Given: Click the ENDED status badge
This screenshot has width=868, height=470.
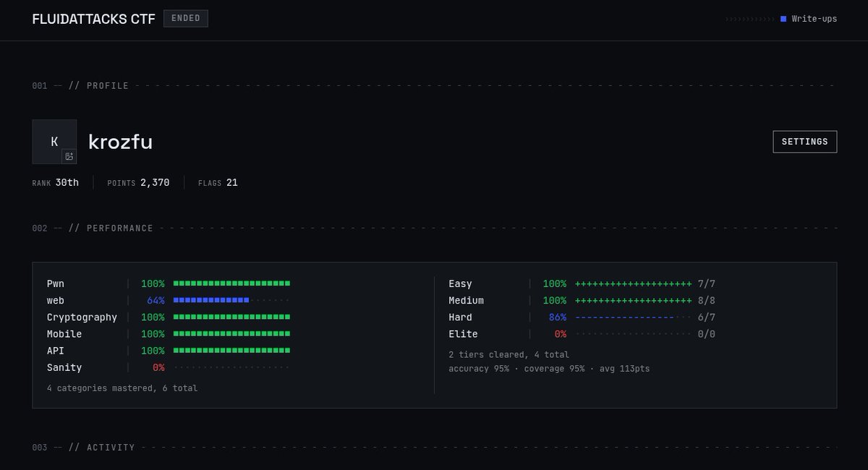Looking at the screenshot, I should pyautogui.click(x=186, y=19).
